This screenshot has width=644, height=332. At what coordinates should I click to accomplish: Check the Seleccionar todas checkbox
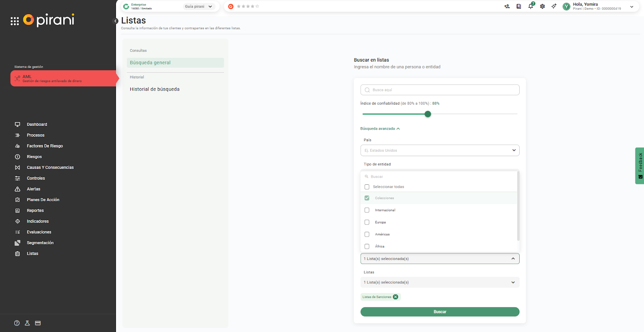pos(367,187)
